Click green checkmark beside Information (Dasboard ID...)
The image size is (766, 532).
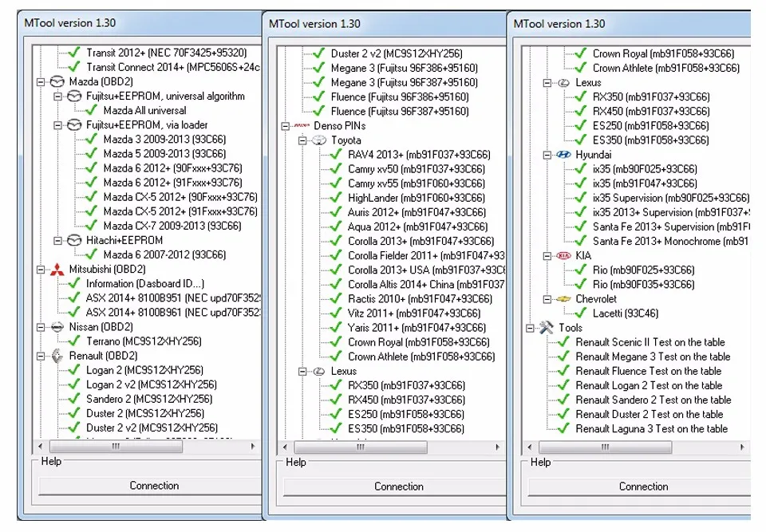tap(74, 283)
